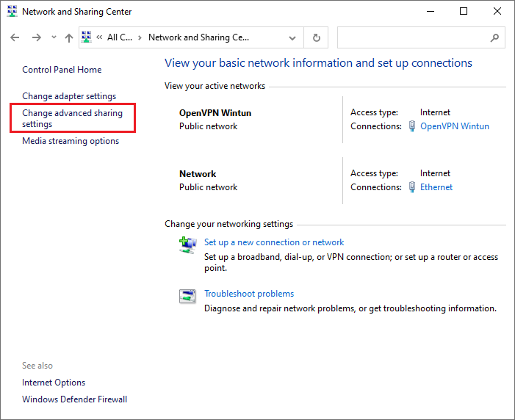
Task: Open Internet Options under See also
Action: (x=54, y=383)
